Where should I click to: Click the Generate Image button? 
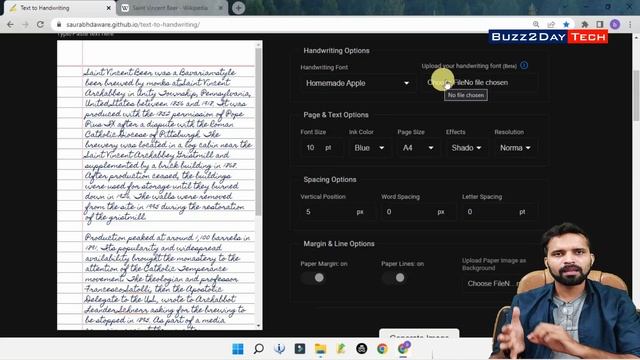419,333
